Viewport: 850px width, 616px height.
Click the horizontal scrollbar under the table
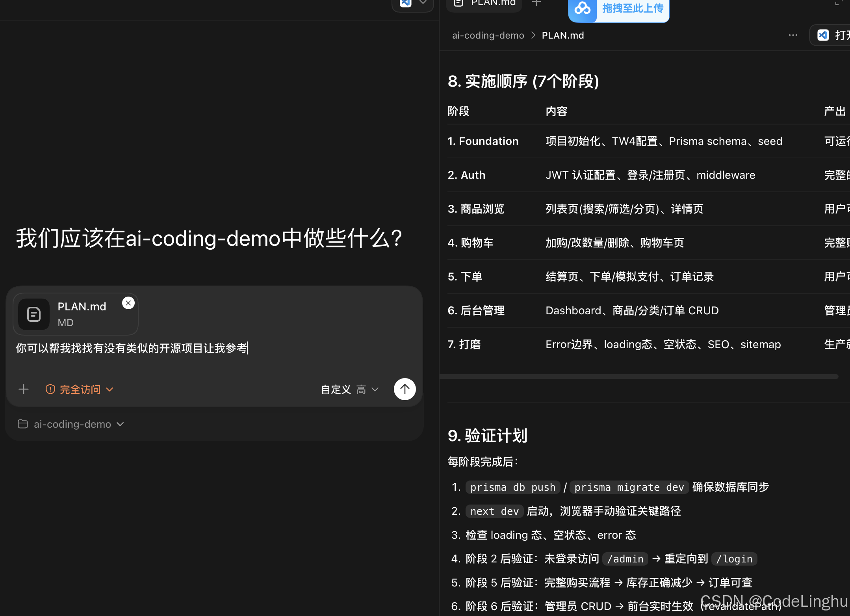coord(639,377)
